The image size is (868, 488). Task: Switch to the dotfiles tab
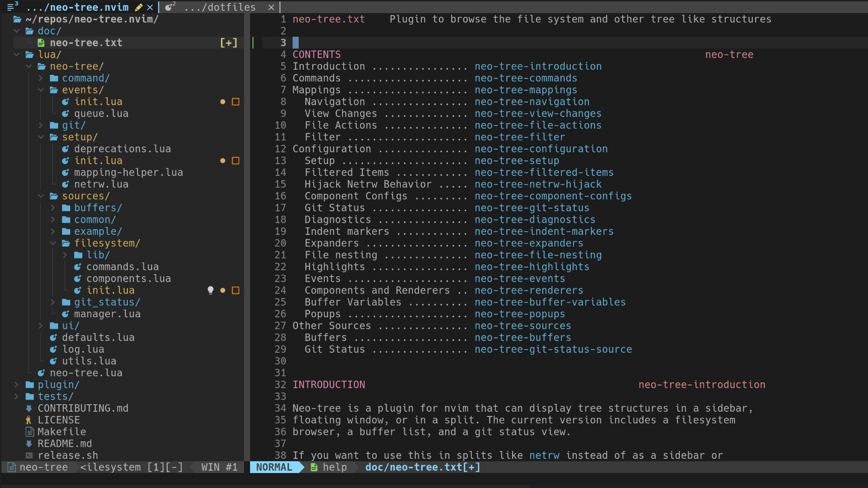point(220,7)
